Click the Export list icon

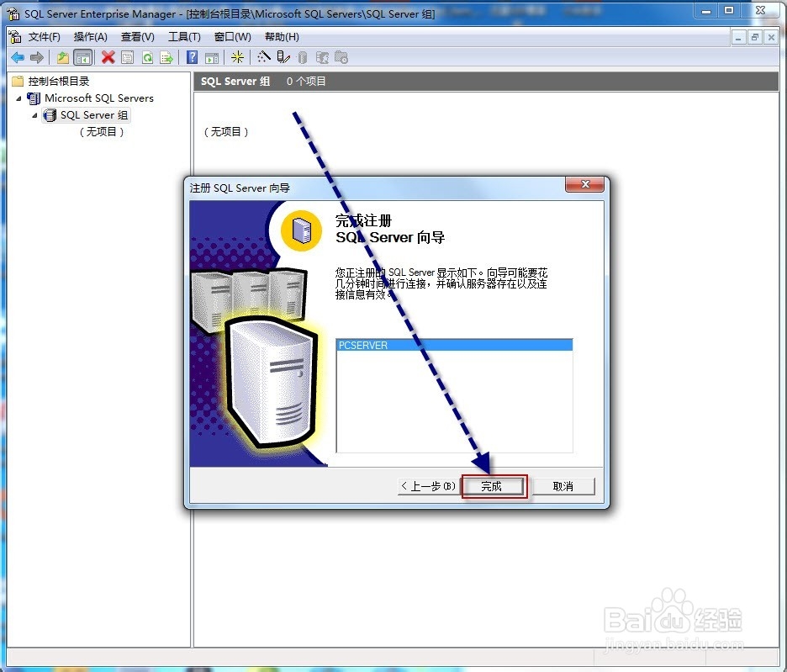(x=166, y=58)
